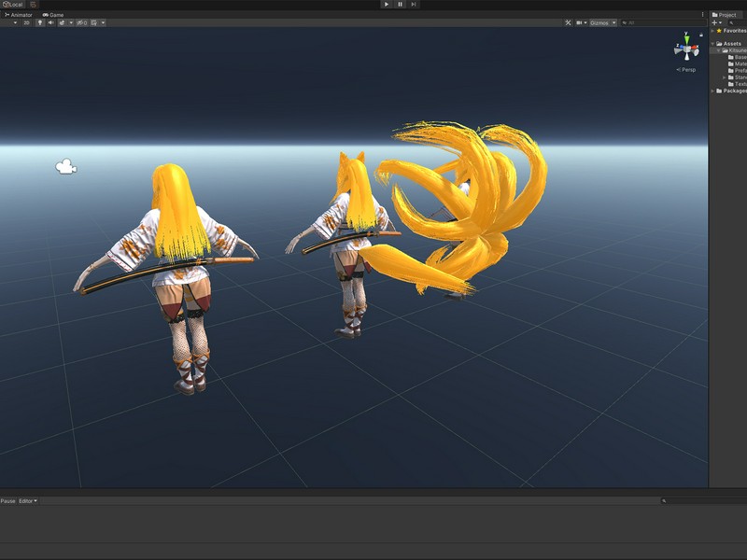The height and width of the screenshot is (560, 747).
Task: Select Favorites in Project panel
Action: 732,31
